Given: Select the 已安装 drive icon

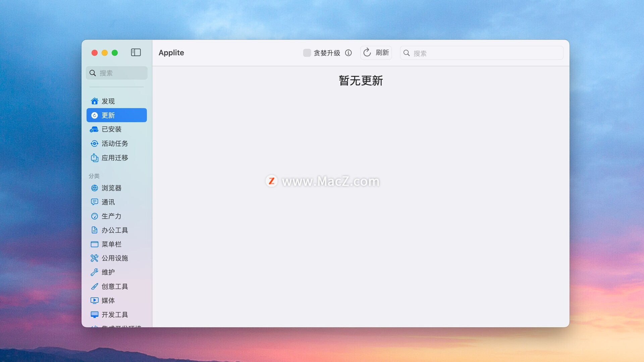Looking at the screenshot, I should coord(94,129).
